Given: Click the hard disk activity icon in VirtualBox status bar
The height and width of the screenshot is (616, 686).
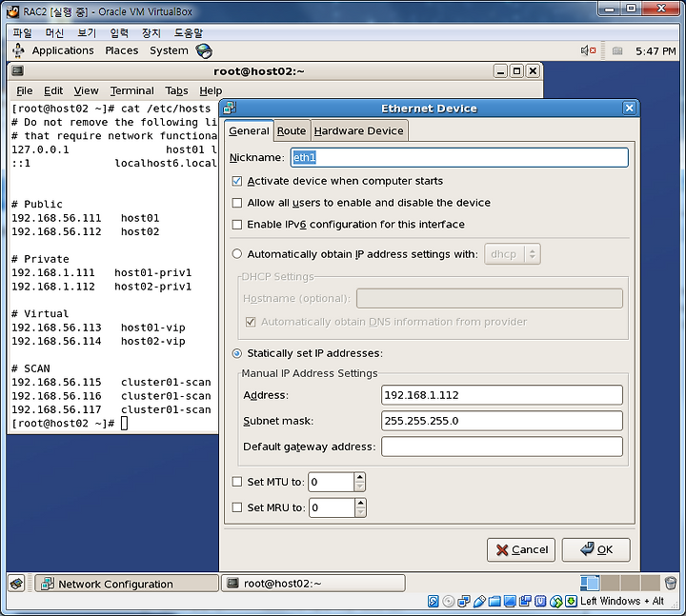Looking at the screenshot, I should click(433, 602).
